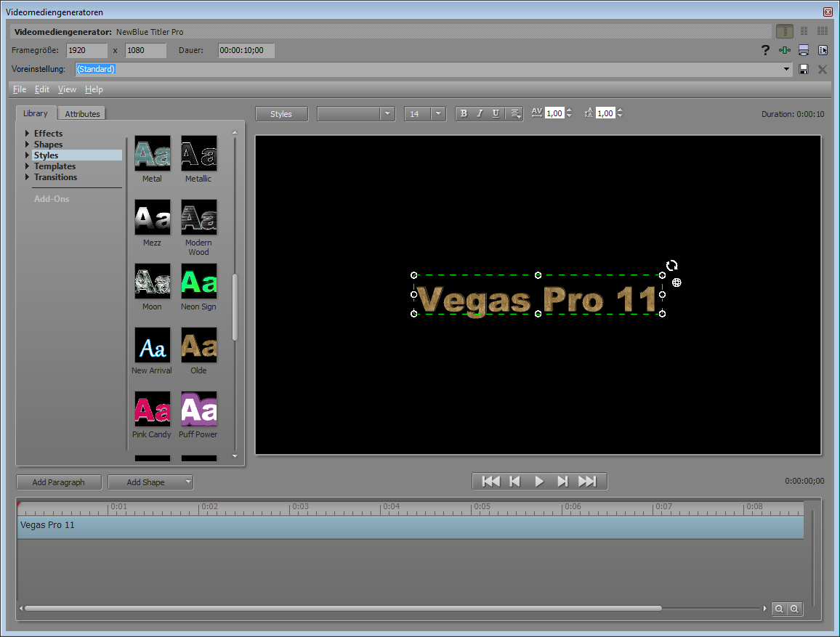The width and height of the screenshot is (840, 637).
Task: Switch to the Attributes tab
Action: (x=82, y=114)
